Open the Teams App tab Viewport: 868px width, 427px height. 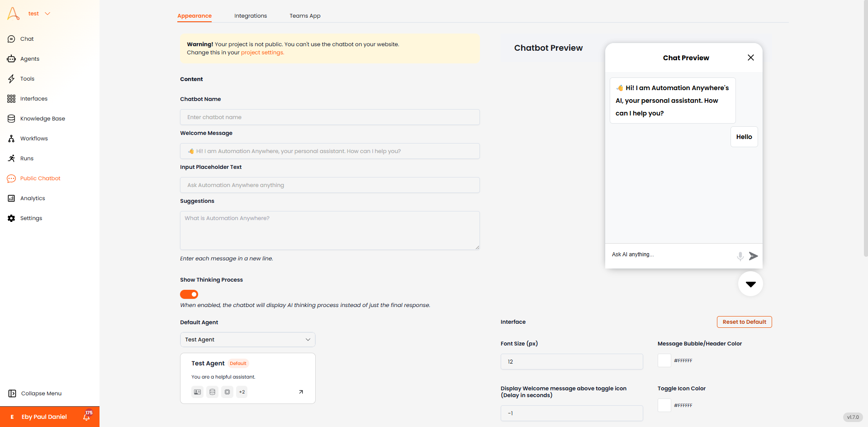click(304, 16)
